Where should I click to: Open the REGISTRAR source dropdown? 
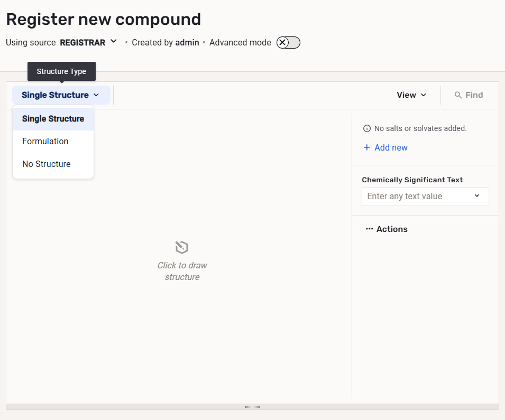point(83,42)
